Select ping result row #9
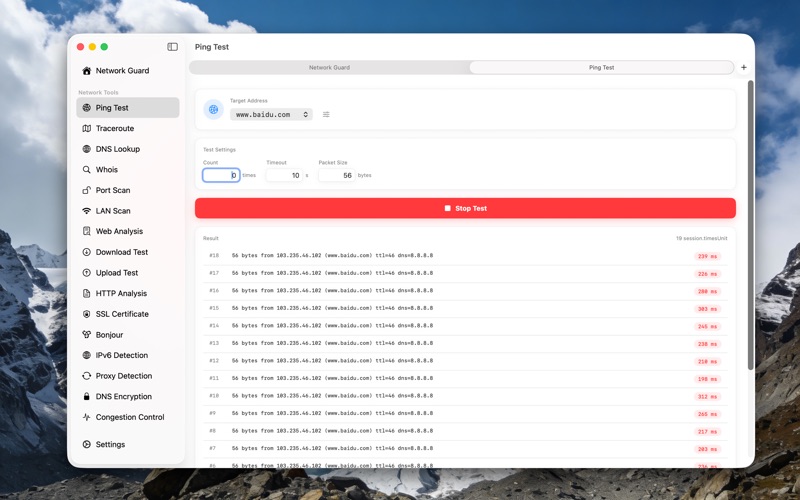Screen dimensions: 800x500 [x=465, y=413]
